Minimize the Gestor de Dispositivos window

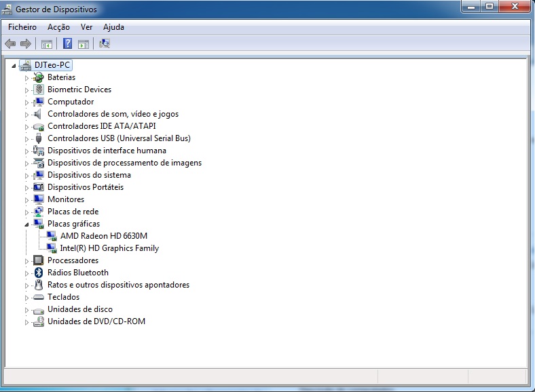coord(471,6)
